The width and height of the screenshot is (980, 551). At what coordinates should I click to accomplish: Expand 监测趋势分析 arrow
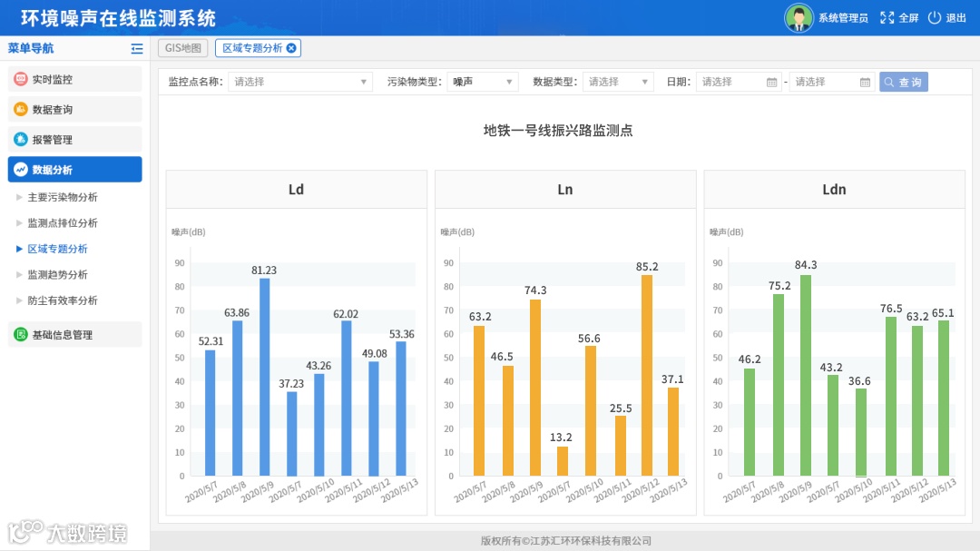(x=19, y=274)
